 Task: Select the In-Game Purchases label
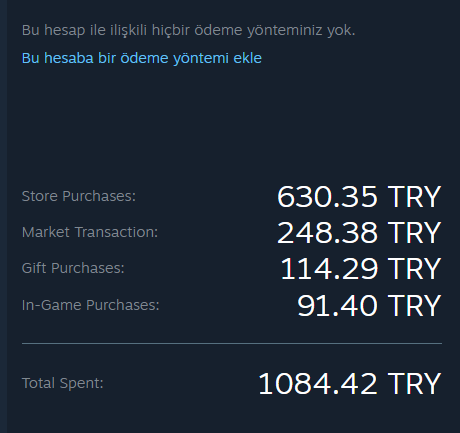[91, 305]
